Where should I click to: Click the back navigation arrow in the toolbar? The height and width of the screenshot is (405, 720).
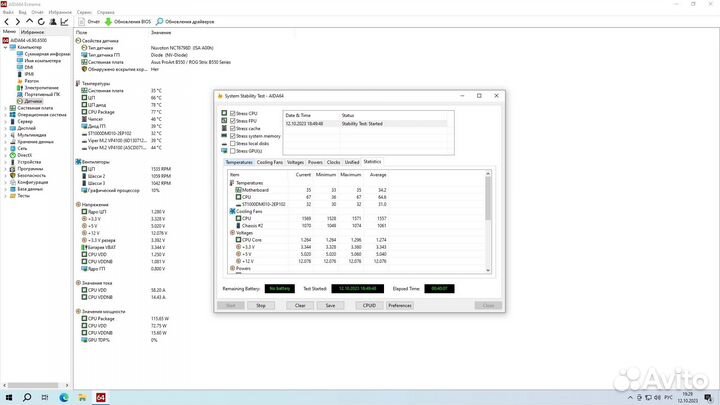click(7, 20)
